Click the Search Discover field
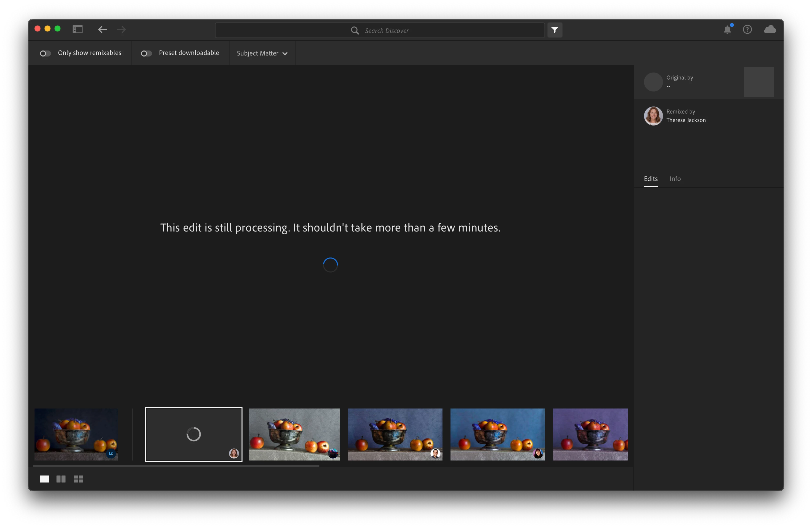Screen dimensions: 812x528 379,30
